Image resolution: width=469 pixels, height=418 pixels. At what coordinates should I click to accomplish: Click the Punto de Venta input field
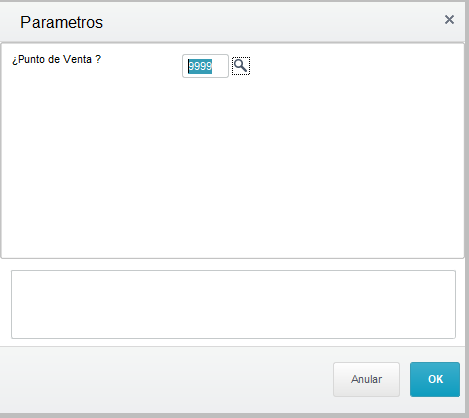pyautogui.click(x=205, y=66)
